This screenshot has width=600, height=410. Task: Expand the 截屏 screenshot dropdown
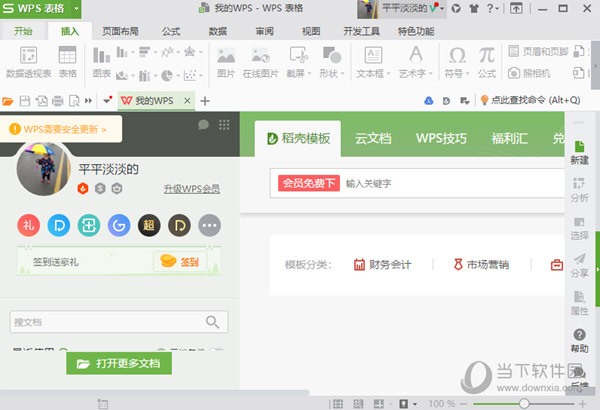(309, 74)
